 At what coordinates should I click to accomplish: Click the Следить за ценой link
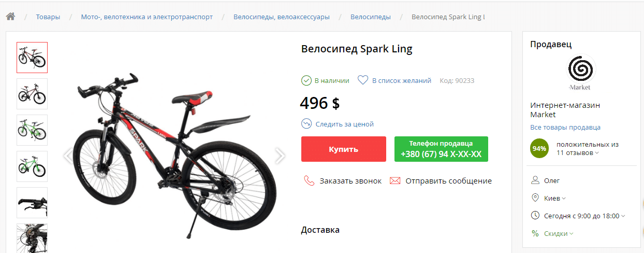click(344, 124)
